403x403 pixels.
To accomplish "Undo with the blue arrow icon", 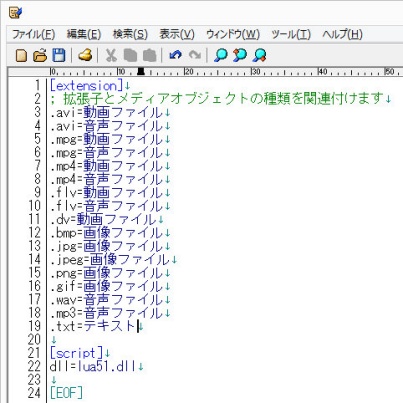I will [x=176, y=55].
